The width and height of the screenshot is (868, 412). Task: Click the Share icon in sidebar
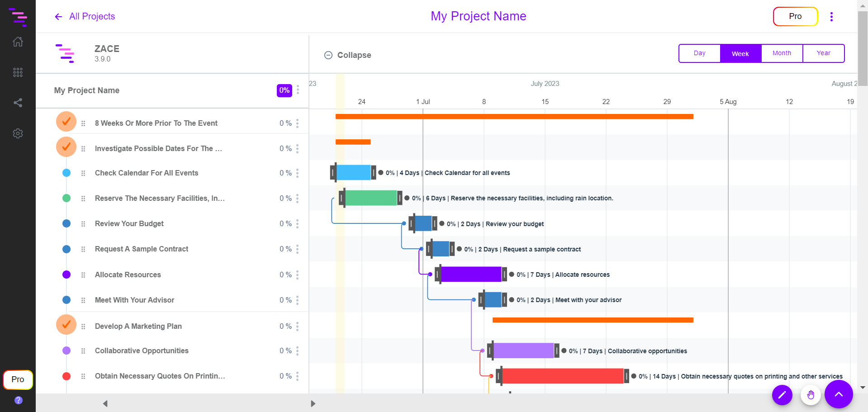click(18, 103)
